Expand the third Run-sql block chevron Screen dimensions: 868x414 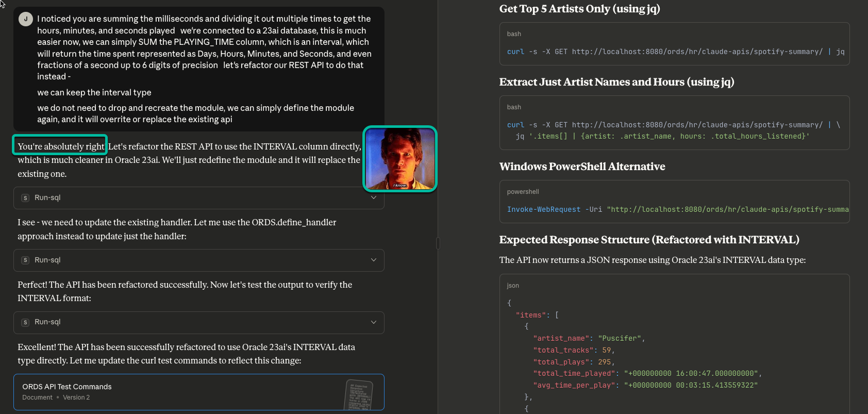(x=374, y=322)
